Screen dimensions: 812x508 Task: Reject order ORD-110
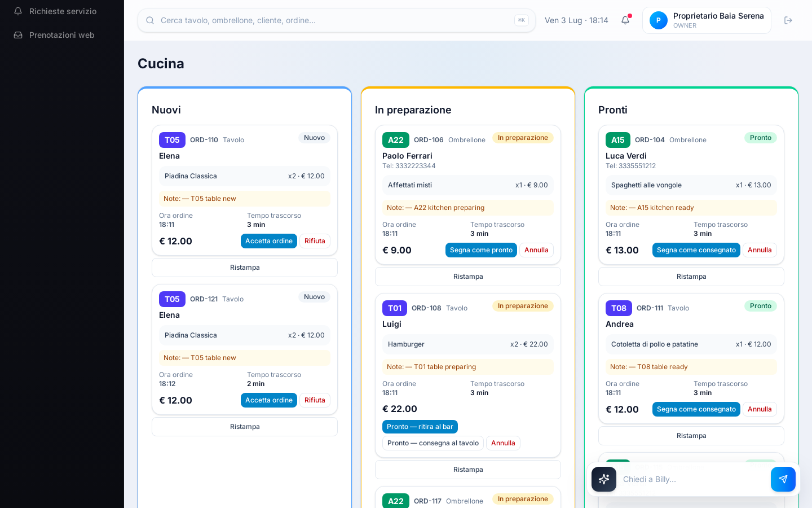[315, 241]
